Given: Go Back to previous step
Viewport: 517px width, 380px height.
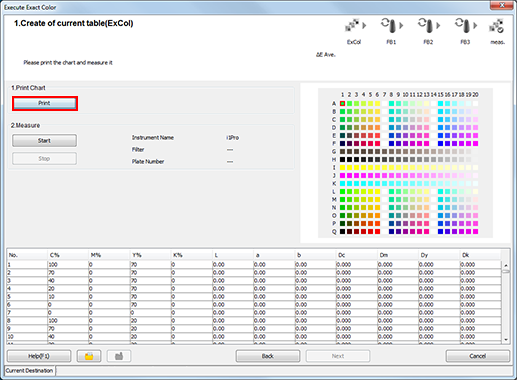Looking at the screenshot, I should click(268, 356).
